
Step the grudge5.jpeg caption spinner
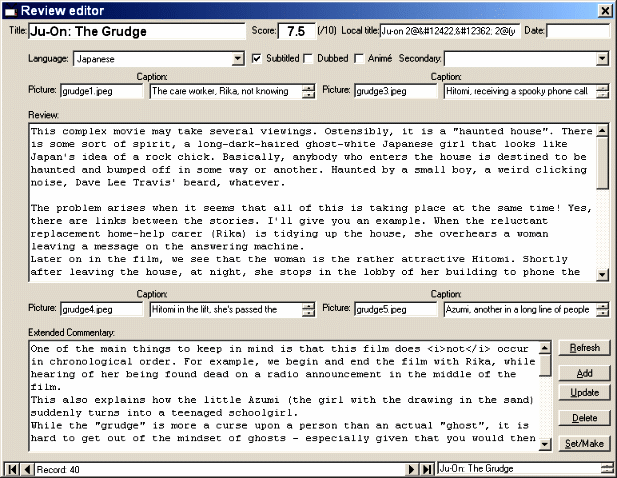pyautogui.click(x=602, y=310)
